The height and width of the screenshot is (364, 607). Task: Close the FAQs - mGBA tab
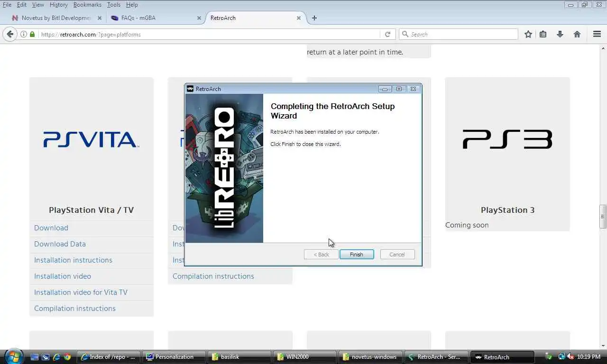pyautogui.click(x=199, y=18)
